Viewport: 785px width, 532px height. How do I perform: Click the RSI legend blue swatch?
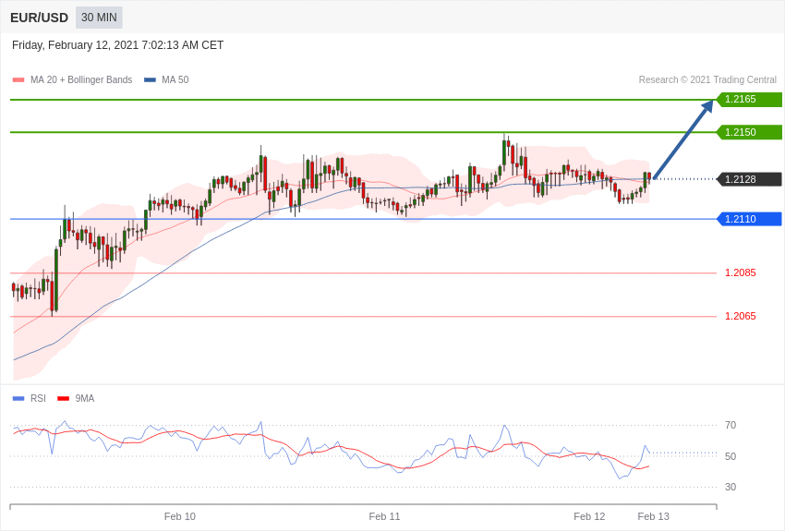click(x=18, y=399)
